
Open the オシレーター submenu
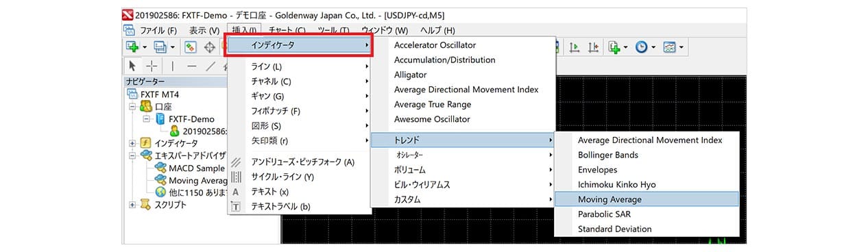462,155
